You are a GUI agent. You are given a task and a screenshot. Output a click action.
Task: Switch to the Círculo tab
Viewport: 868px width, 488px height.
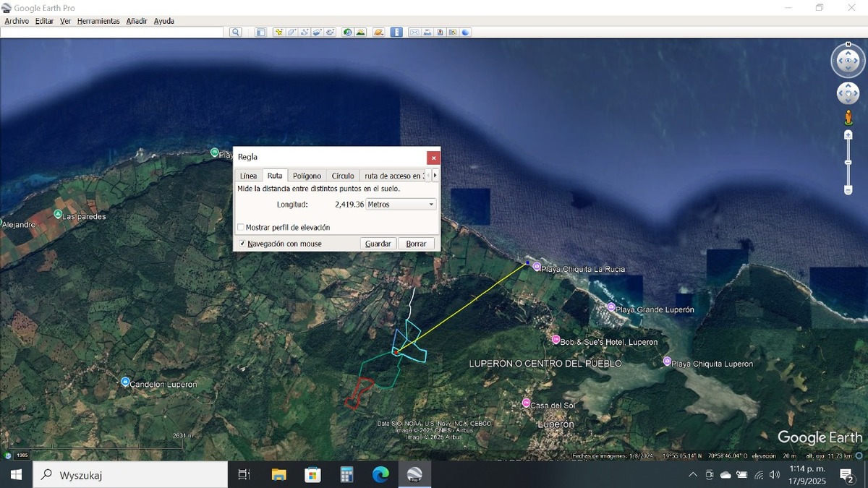click(343, 176)
